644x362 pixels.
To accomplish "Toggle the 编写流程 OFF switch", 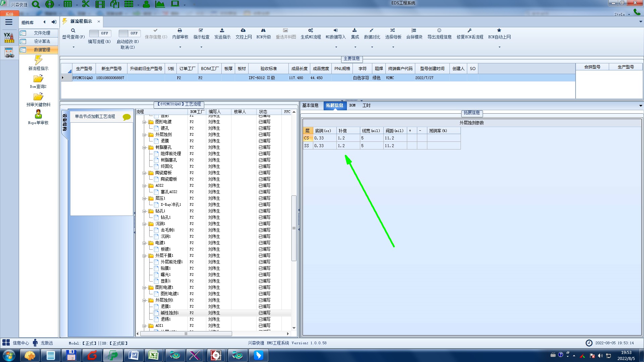I will 100,33.
